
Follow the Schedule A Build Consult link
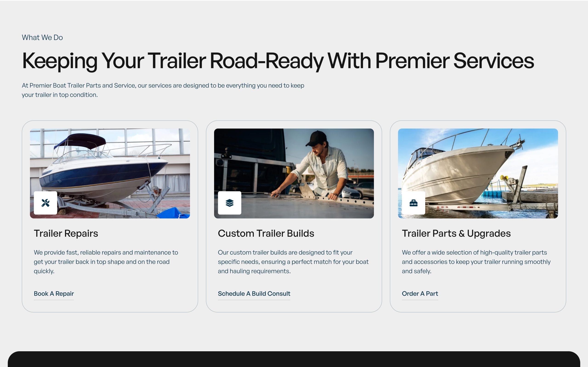[x=254, y=294]
